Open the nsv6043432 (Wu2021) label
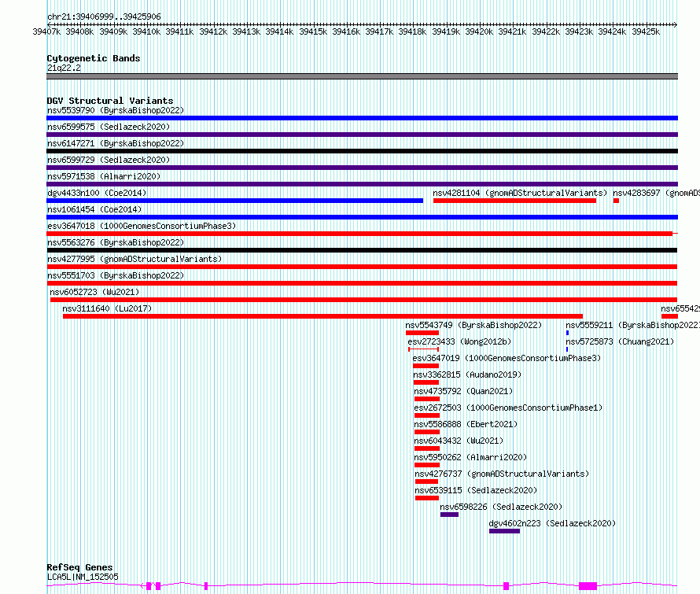The image size is (700, 594). tap(459, 441)
